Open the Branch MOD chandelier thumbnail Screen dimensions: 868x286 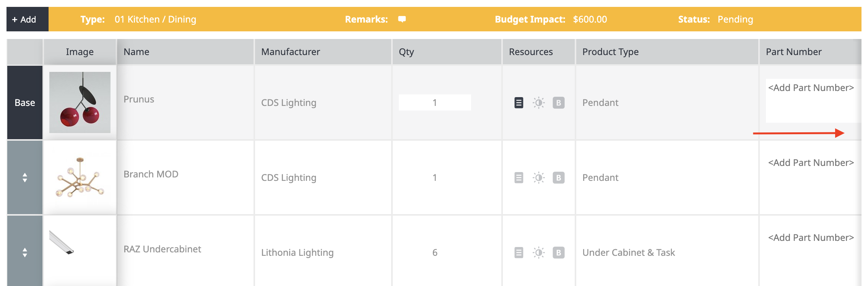coord(80,178)
